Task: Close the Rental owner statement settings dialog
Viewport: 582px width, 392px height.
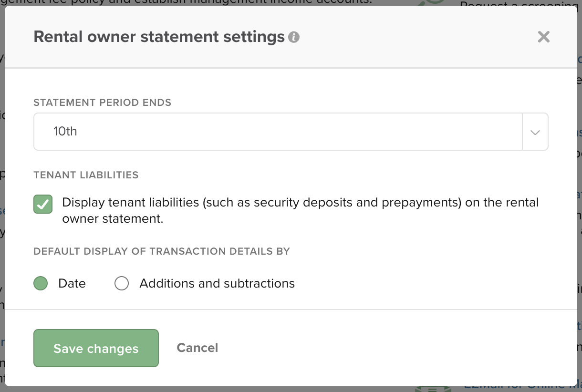Action: [x=543, y=37]
